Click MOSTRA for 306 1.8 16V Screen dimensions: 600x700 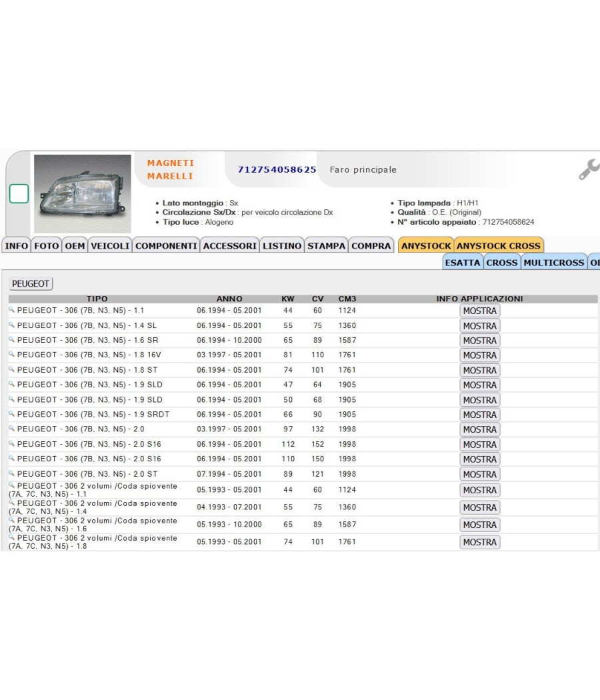point(480,355)
